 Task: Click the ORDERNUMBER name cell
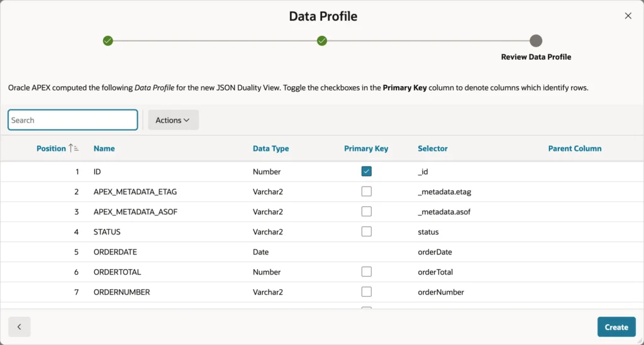121,292
